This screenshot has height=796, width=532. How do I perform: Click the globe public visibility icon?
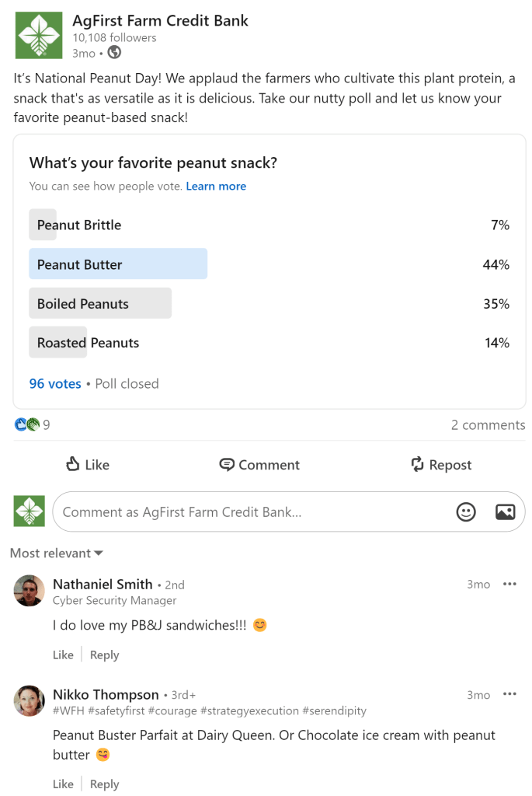point(114,53)
